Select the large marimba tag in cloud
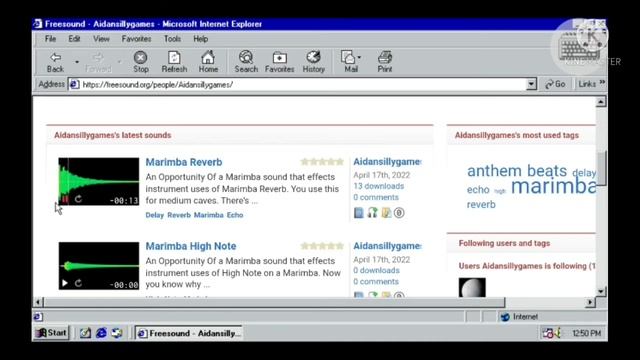Viewport: 640px width, 360px height. pos(553,187)
